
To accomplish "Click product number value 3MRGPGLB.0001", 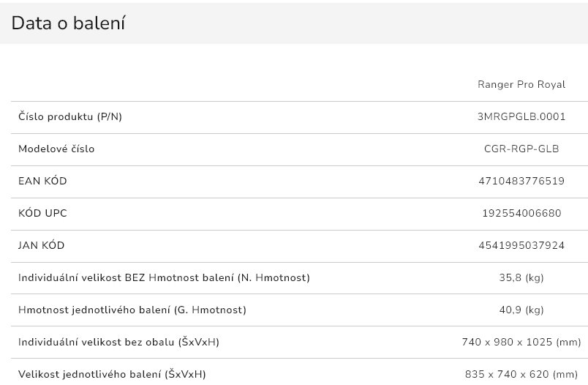I will pos(521,116).
